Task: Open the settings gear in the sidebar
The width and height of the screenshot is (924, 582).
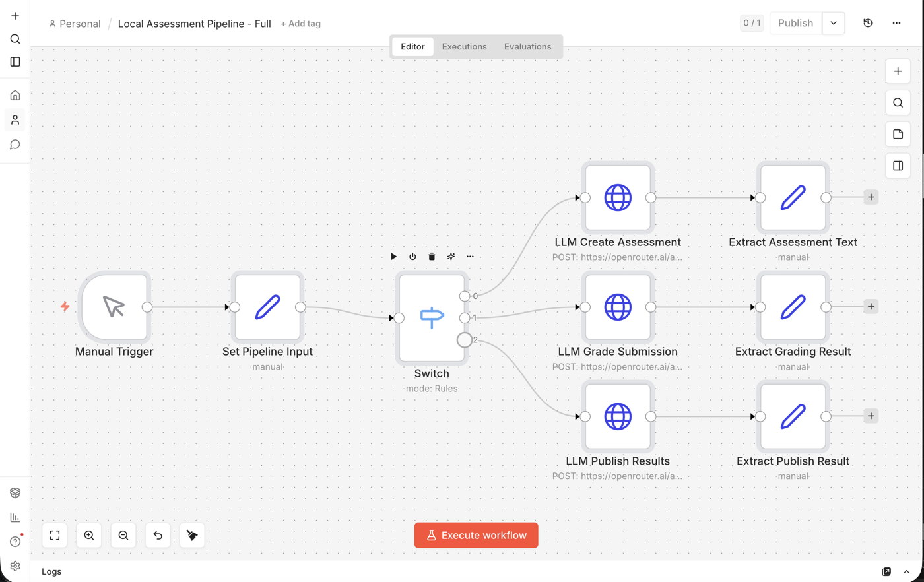Action: click(x=15, y=566)
